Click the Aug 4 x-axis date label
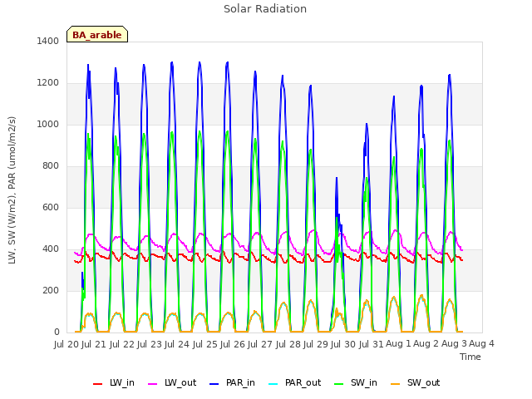 (x=481, y=344)
